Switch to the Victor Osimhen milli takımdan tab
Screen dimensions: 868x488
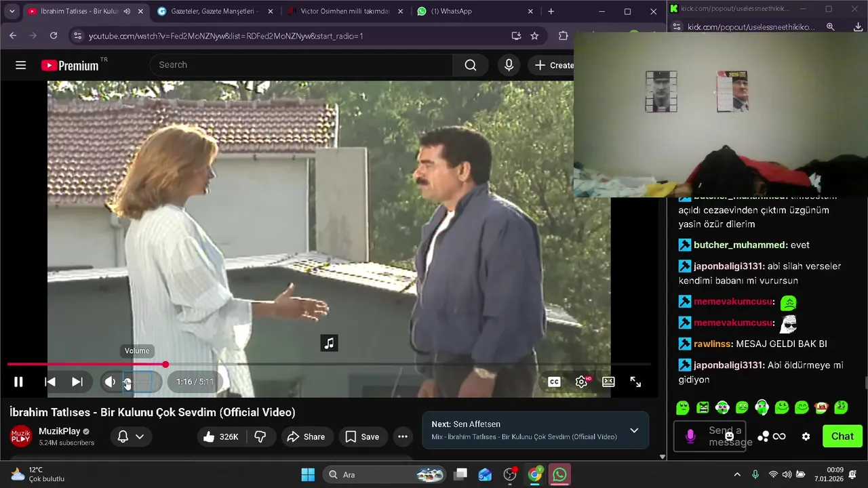[x=344, y=12]
